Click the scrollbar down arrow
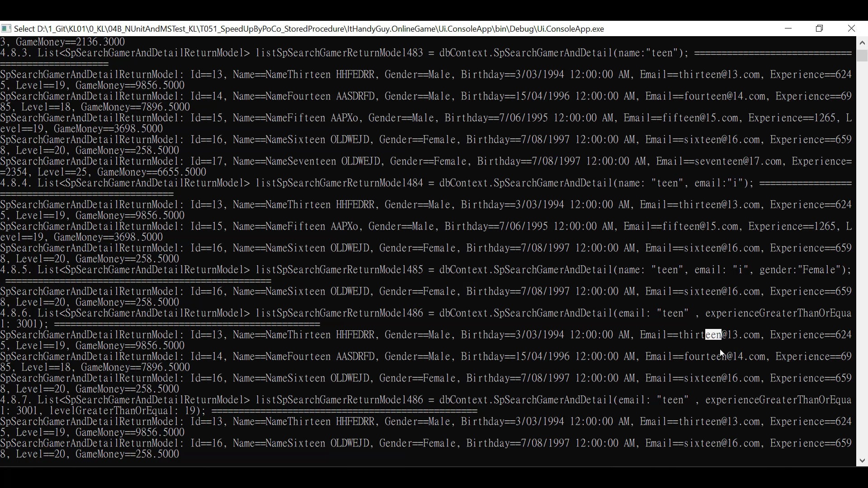 (x=863, y=461)
